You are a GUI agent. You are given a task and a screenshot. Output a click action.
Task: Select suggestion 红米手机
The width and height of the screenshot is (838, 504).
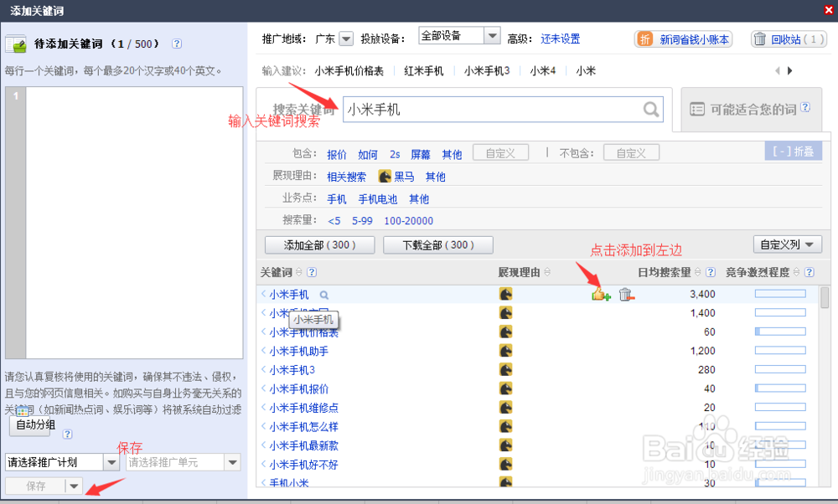[424, 71]
